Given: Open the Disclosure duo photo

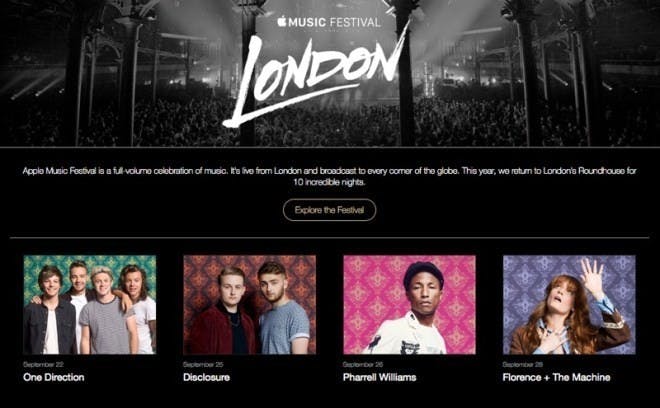Looking at the screenshot, I should click(250, 304).
